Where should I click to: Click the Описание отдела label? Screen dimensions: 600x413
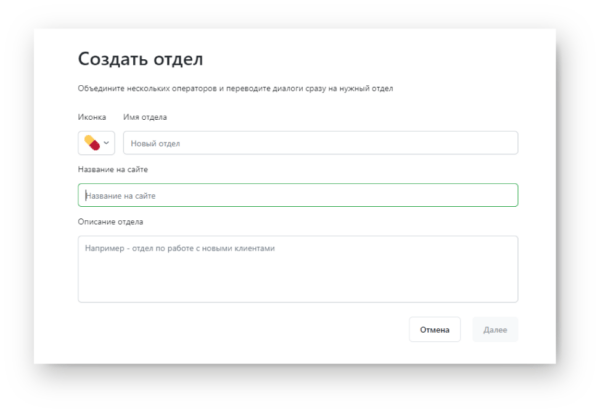coord(111,222)
